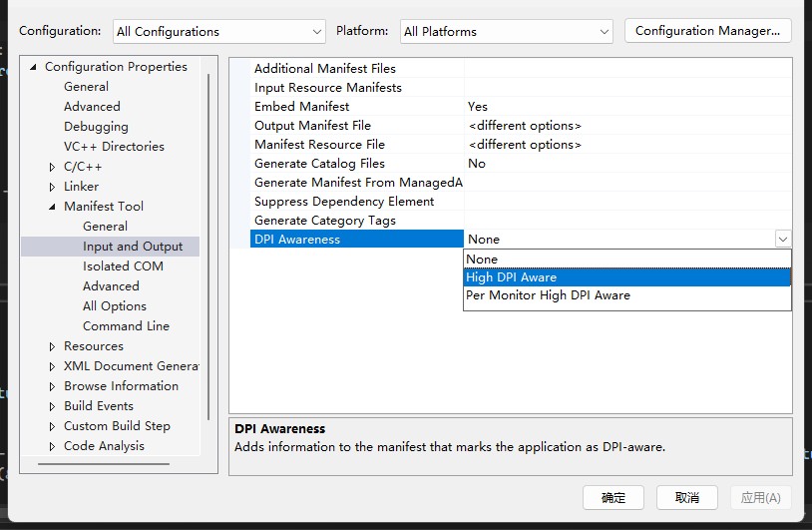Select Isolated COM under Manifest Tool
812x530 pixels.
pos(123,266)
